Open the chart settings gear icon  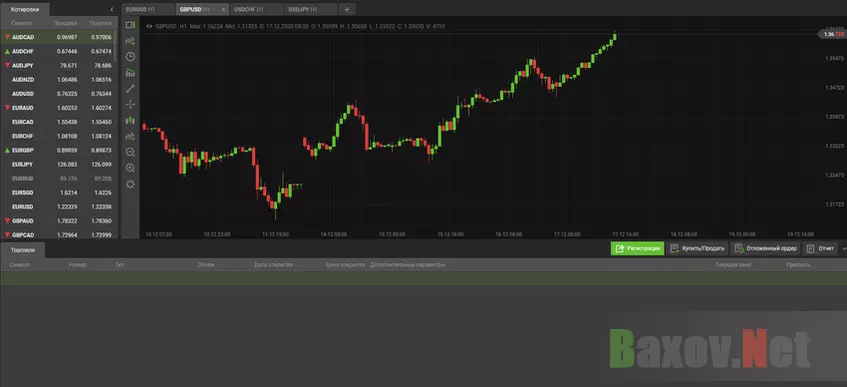pos(130,184)
